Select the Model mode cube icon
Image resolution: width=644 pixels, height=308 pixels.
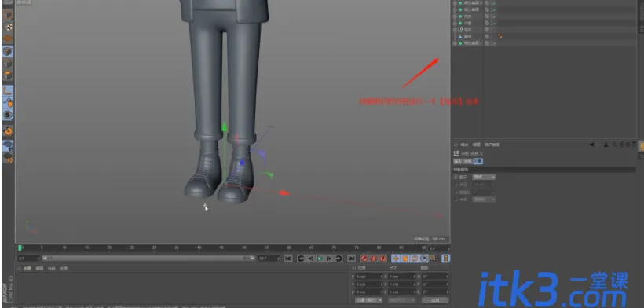8,15
